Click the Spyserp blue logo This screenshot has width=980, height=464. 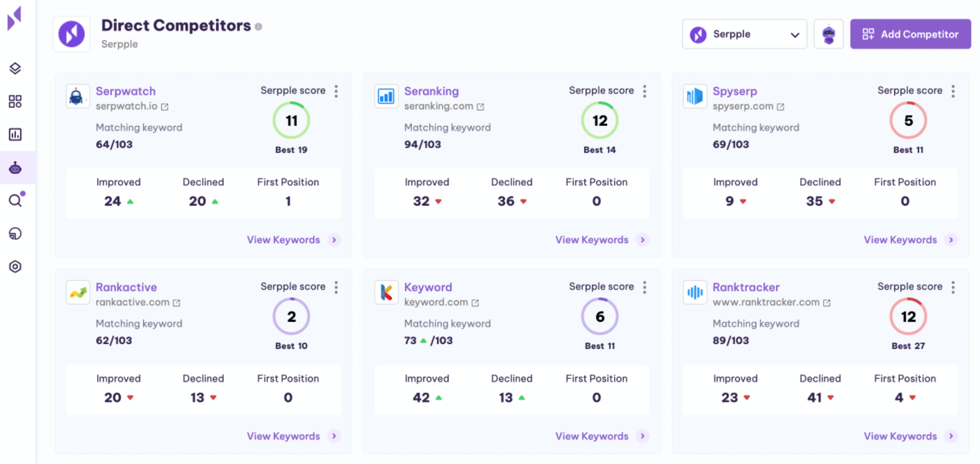click(695, 96)
